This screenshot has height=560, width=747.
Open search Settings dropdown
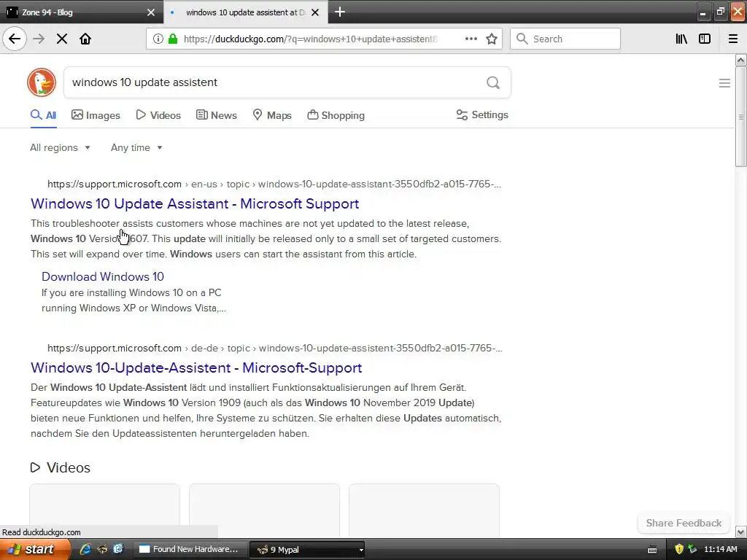pyautogui.click(x=482, y=114)
